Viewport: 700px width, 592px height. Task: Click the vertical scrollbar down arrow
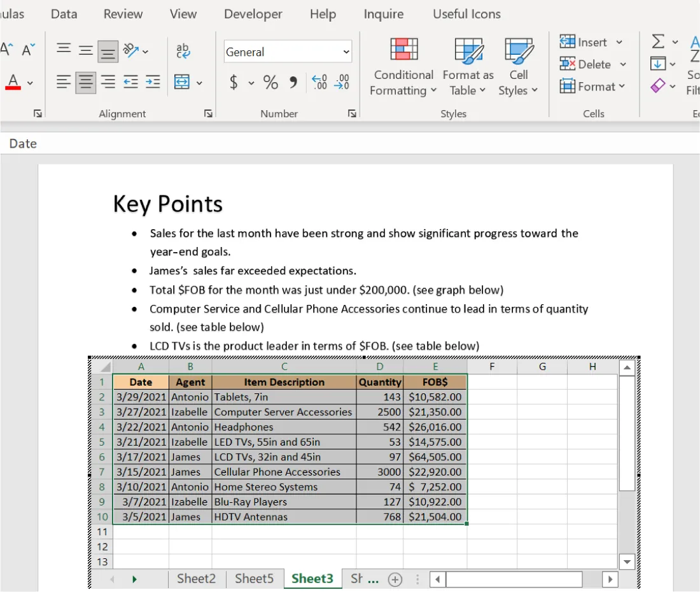[x=627, y=561]
